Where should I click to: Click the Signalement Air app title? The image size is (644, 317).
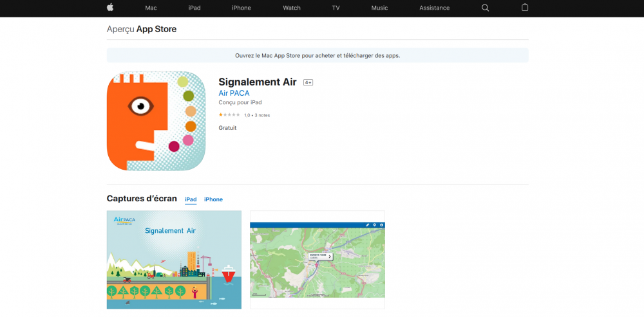tap(258, 82)
